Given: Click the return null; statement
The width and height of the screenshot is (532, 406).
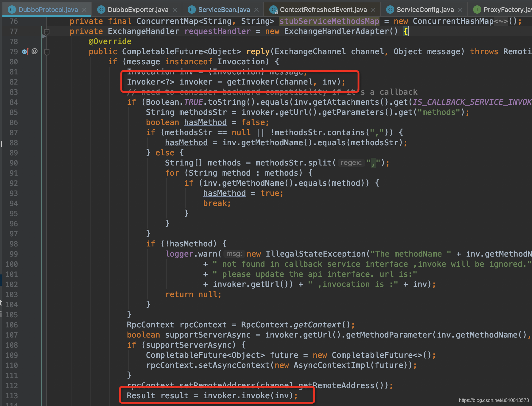Looking at the screenshot, I should 193,294.
